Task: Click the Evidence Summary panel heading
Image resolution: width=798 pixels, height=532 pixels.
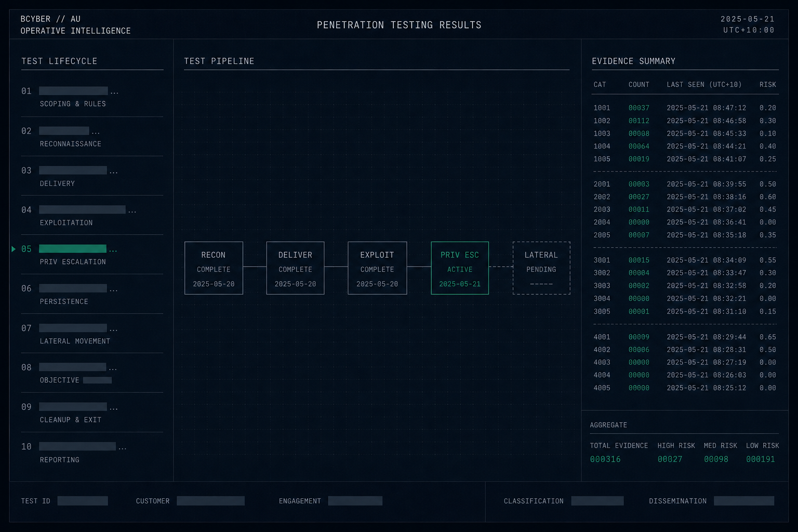Action: pos(634,61)
